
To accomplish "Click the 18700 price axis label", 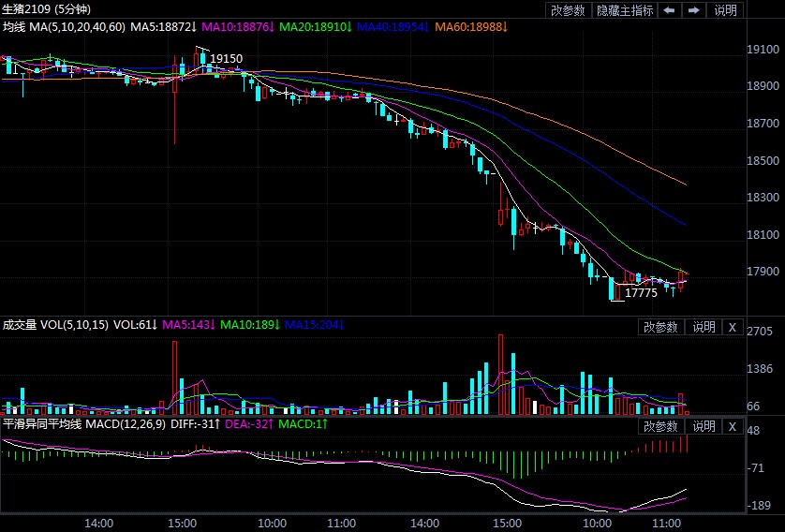I will click(763, 123).
